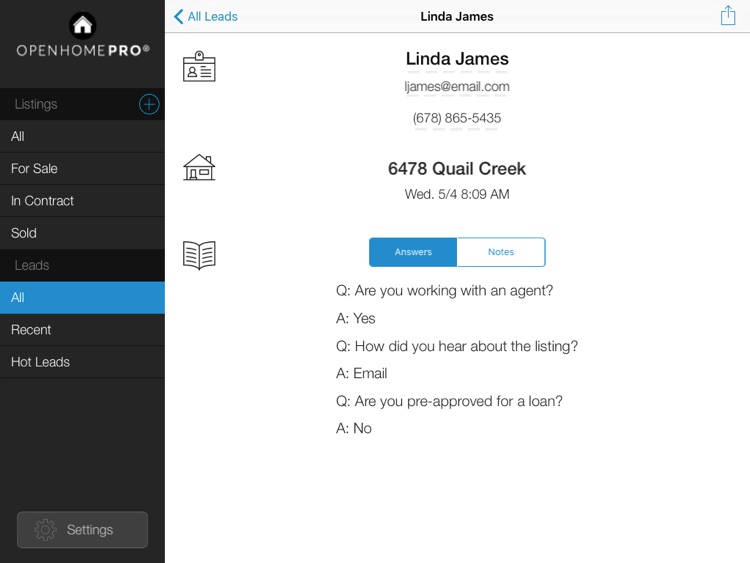Screen dimensions: 750x563
Task: Click answer 'A: No'
Action: tap(353, 428)
